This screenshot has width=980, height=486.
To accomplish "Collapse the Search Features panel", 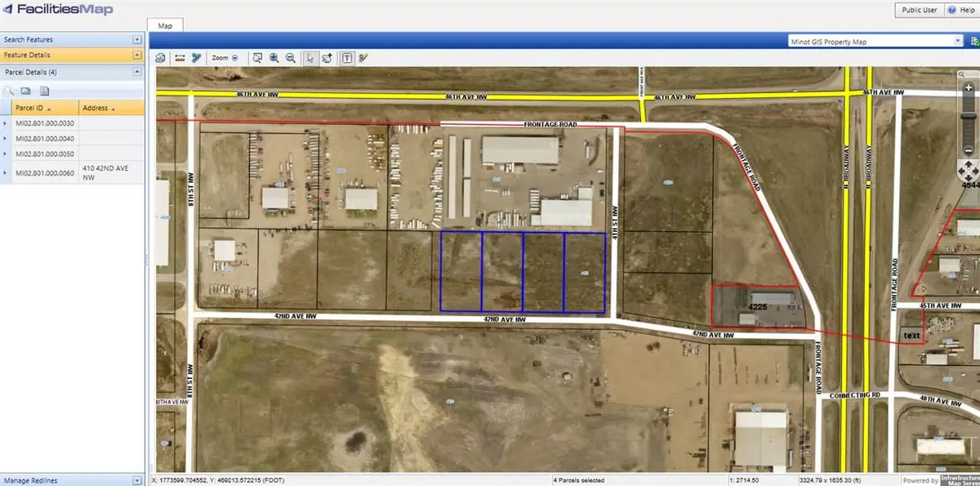I will [x=136, y=39].
